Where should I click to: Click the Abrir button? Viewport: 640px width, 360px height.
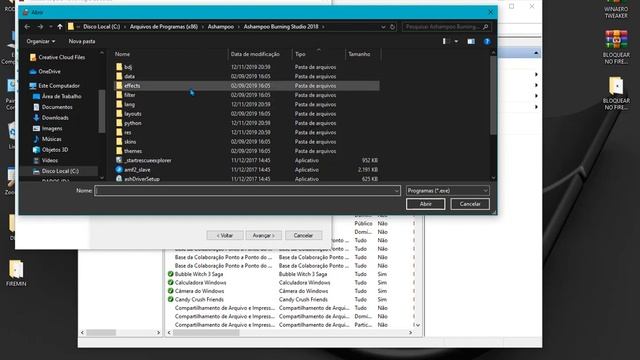coord(425,204)
